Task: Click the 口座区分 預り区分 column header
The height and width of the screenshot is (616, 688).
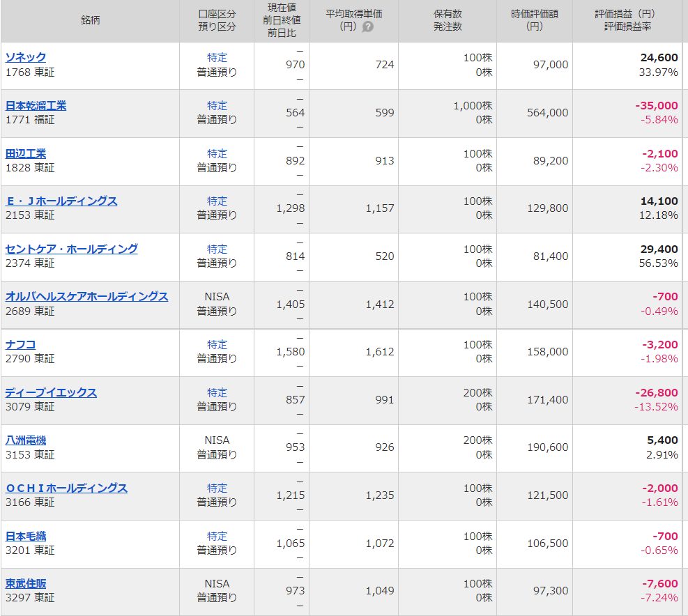Action: tap(217, 20)
